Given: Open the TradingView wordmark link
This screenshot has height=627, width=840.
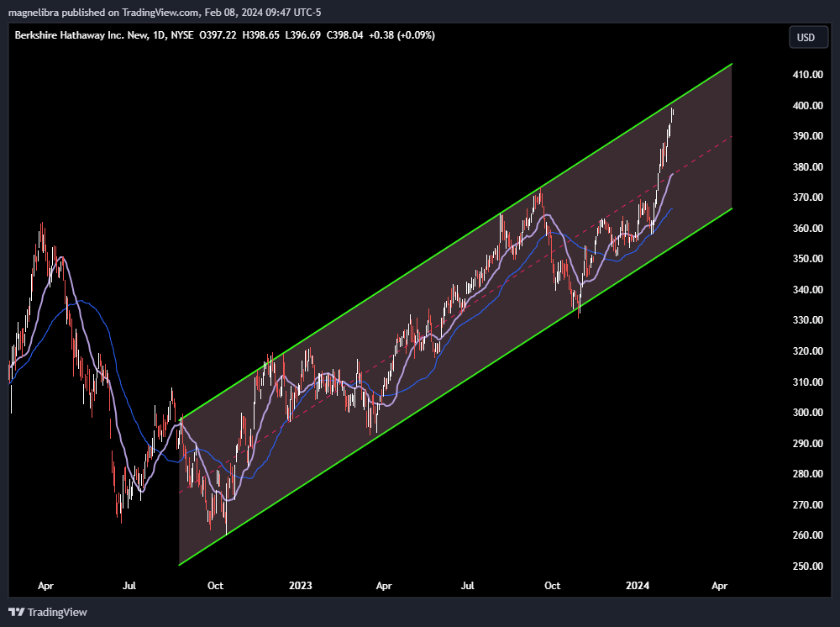Looking at the screenshot, I should [x=57, y=612].
